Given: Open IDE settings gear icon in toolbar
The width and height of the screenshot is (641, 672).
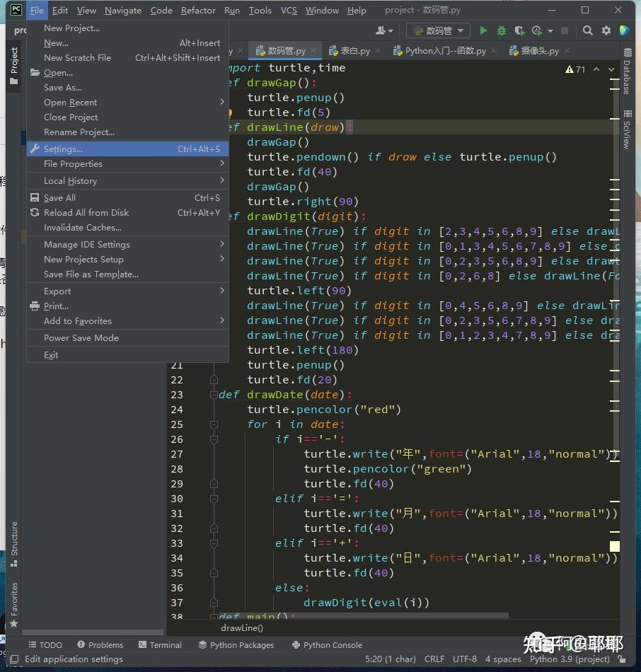Looking at the screenshot, I should coord(606,30).
